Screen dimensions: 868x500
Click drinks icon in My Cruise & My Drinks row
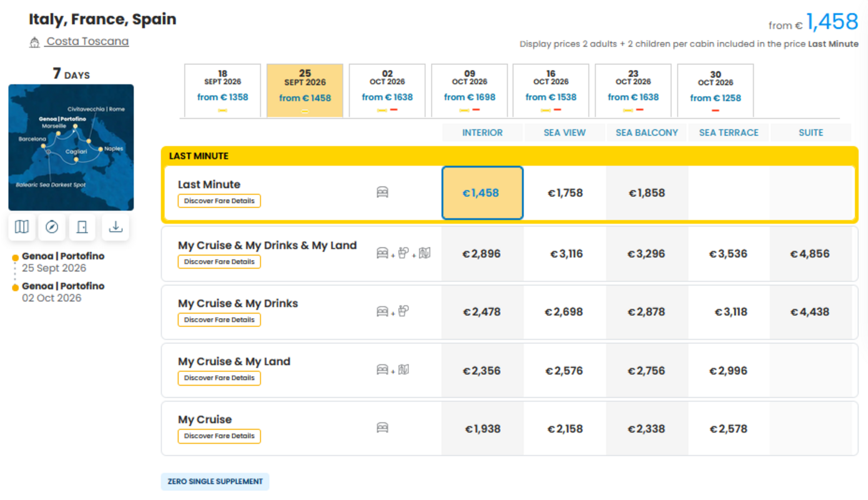pos(403,311)
